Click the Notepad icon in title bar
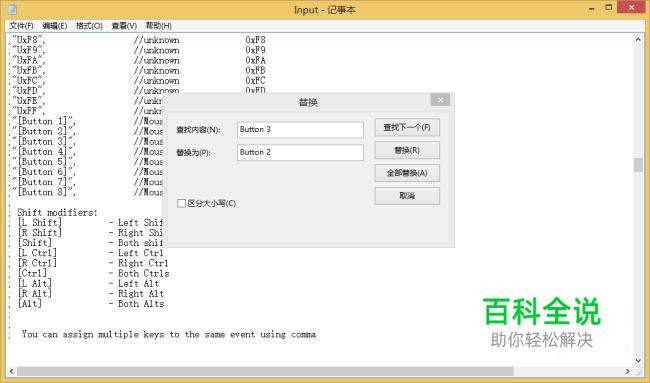650x383 pixels. [12, 9]
